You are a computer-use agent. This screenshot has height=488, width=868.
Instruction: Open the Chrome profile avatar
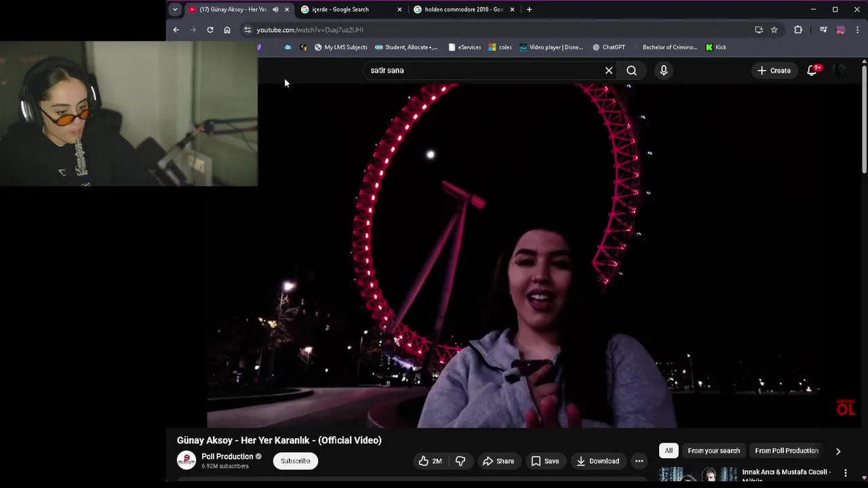tap(841, 30)
